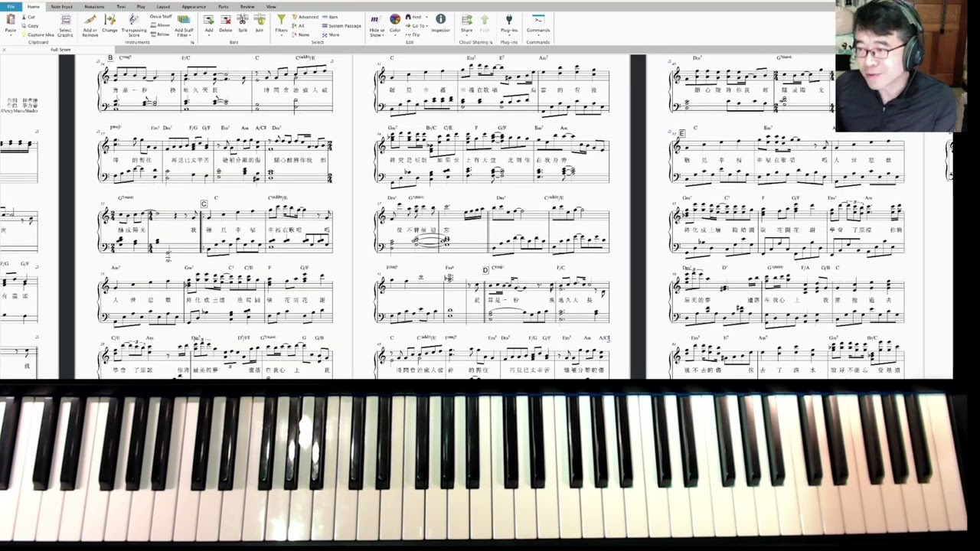Click the Capture Idea lightbulb button
The image size is (980, 551).
(38, 34)
